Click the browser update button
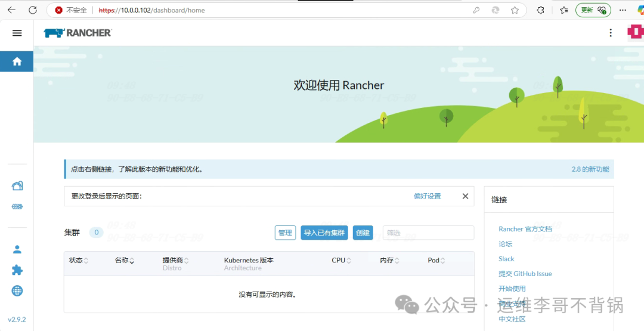 [x=593, y=10]
